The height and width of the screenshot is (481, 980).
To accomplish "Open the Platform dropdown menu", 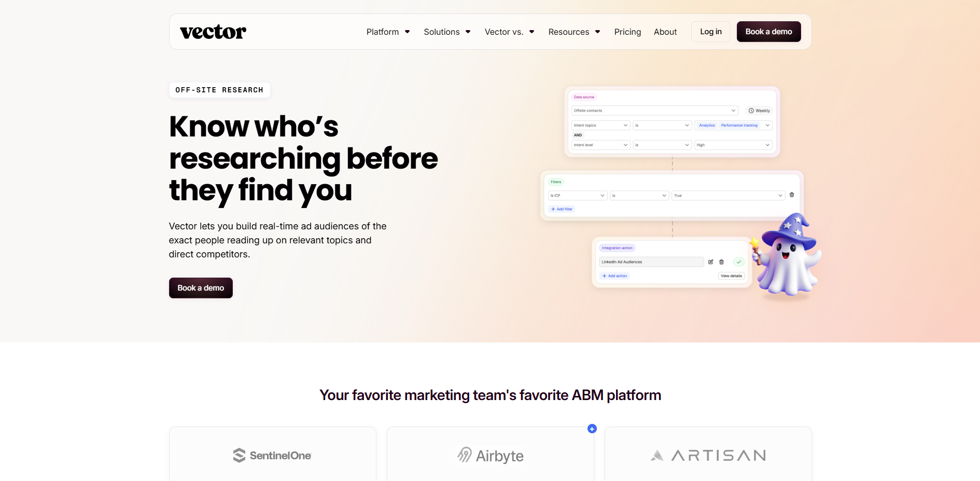I will 388,32.
